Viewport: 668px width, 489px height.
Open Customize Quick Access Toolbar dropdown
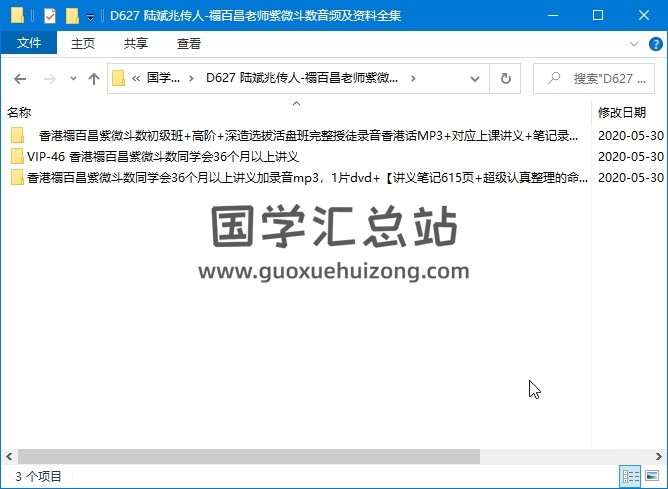pos(90,16)
